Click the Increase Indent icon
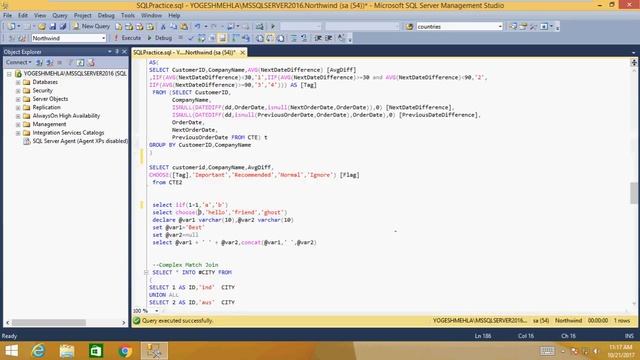This screenshot has width=640, height=360. click(329, 38)
